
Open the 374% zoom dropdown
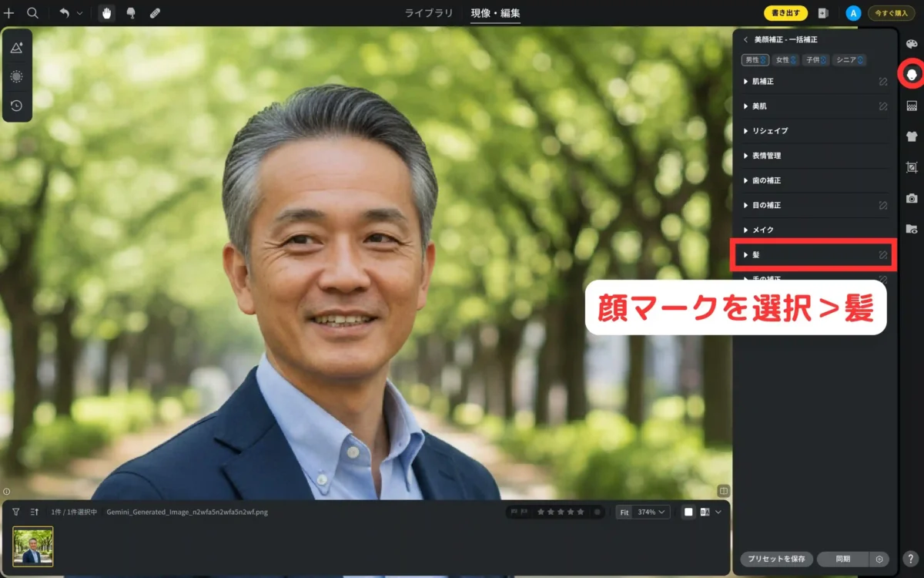coord(651,512)
